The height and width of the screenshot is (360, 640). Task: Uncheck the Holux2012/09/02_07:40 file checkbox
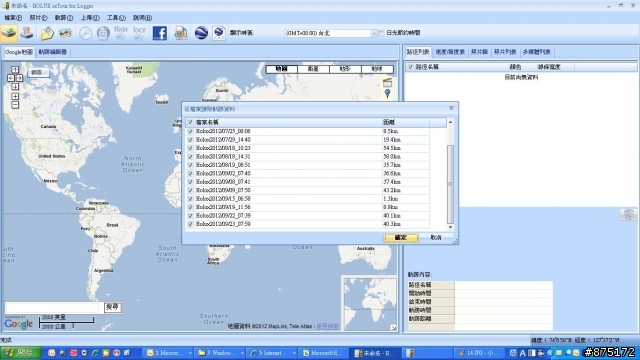coord(190,173)
